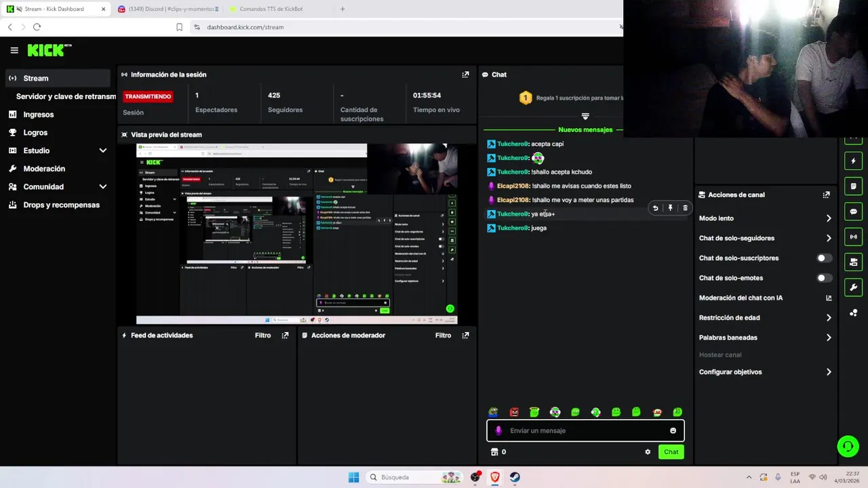Open a new browser tab
The width and height of the screenshot is (868, 488).
pyautogui.click(x=342, y=9)
